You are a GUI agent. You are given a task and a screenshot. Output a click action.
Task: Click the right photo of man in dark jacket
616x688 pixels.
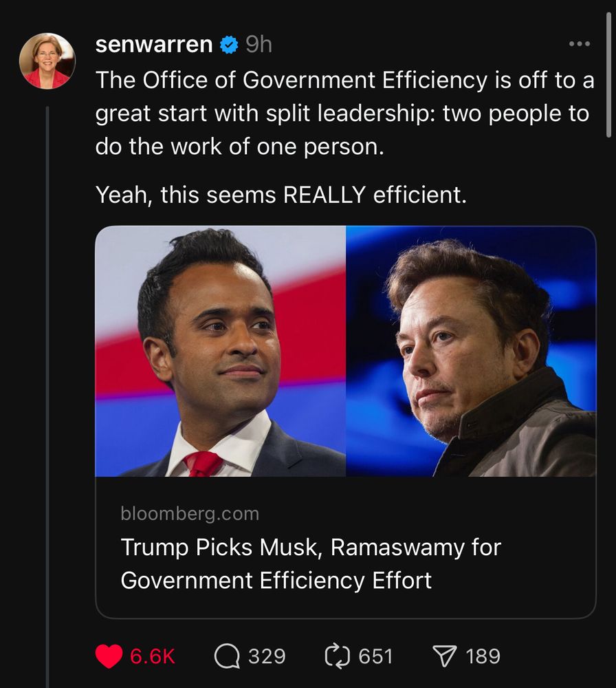[x=471, y=352]
